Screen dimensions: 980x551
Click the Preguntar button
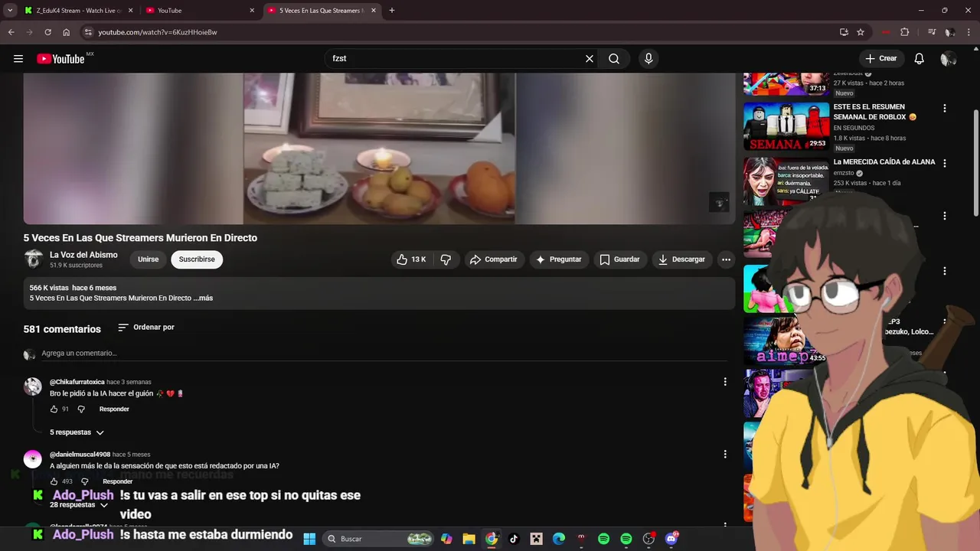[x=558, y=259]
